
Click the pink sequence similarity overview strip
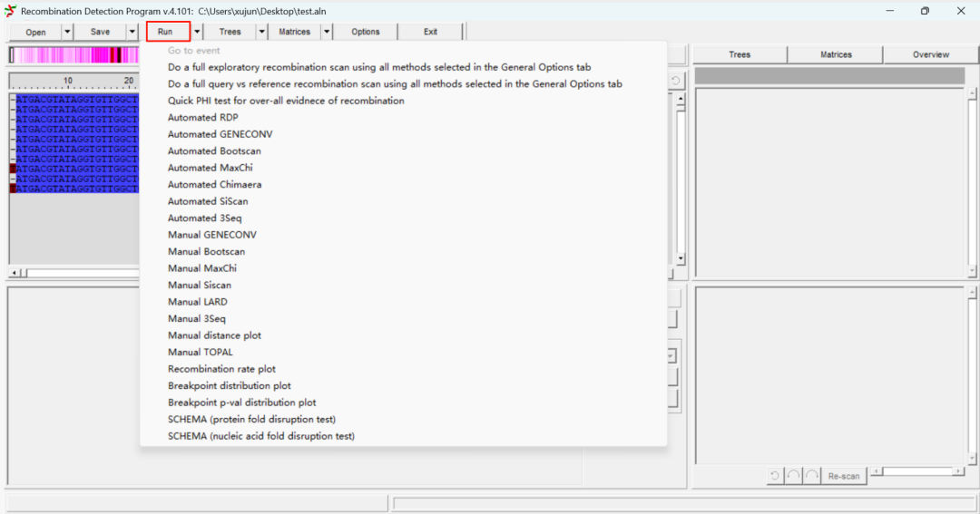click(x=73, y=55)
